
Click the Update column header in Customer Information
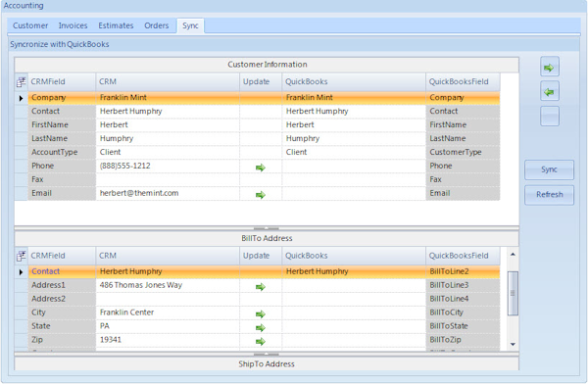[x=261, y=81]
